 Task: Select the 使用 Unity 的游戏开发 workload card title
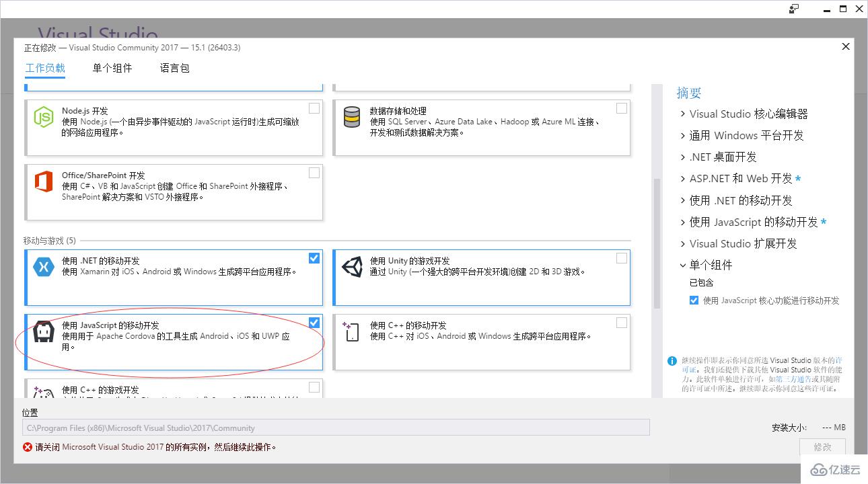pos(410,261)
